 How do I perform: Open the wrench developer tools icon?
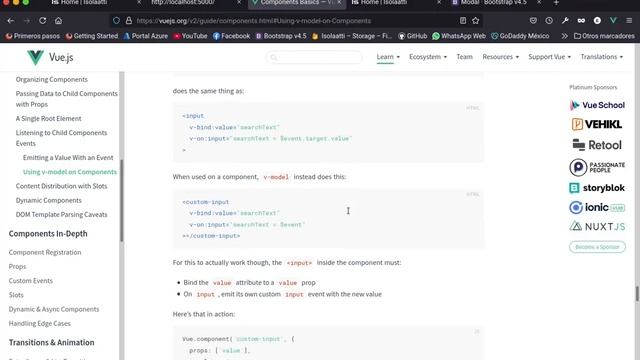[x=565, y=20]
